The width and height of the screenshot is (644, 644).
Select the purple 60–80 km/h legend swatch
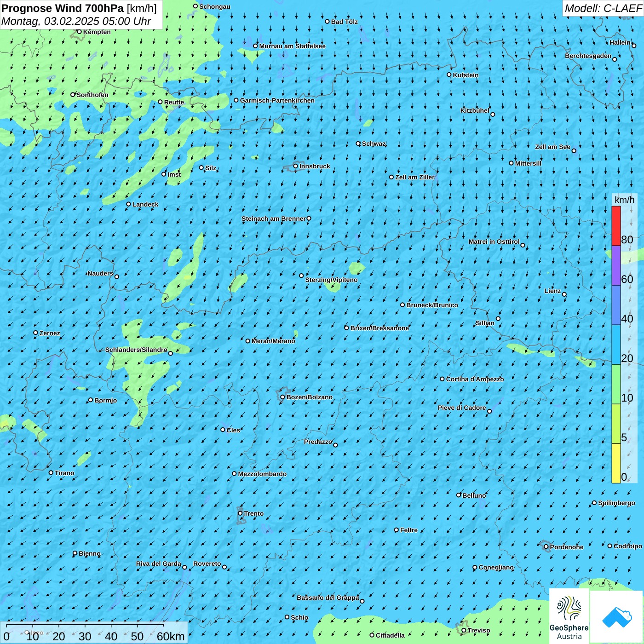coord(616,265)
